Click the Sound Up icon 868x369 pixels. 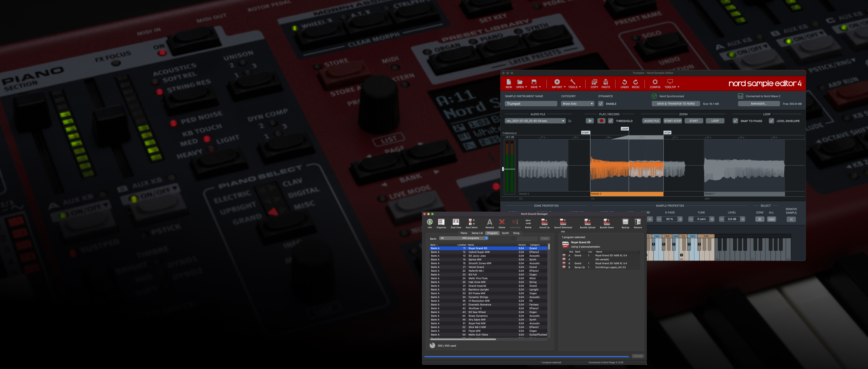pos(544,223)
